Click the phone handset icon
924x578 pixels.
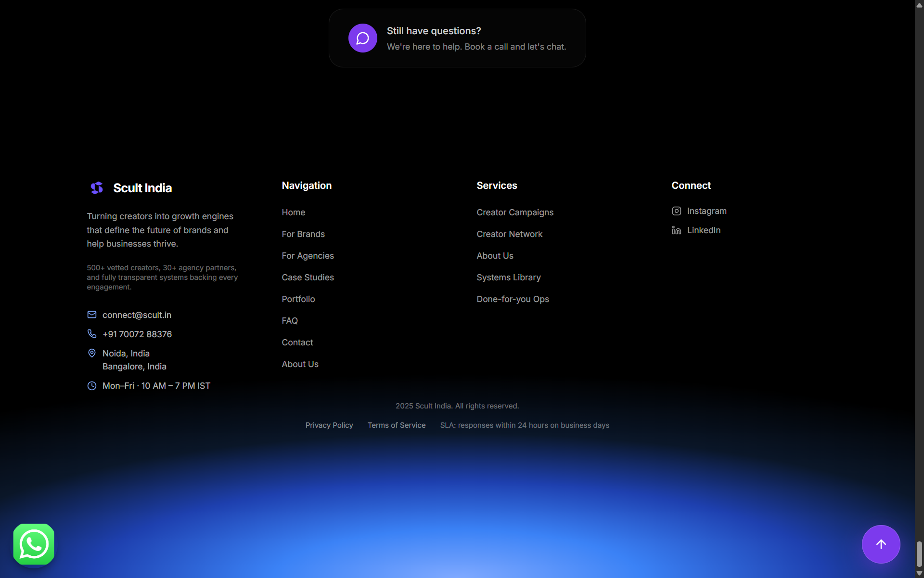92,334
